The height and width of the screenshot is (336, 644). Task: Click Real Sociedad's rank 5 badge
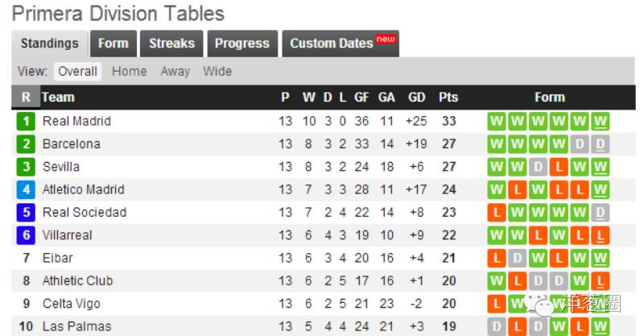[x=27, y=213]
